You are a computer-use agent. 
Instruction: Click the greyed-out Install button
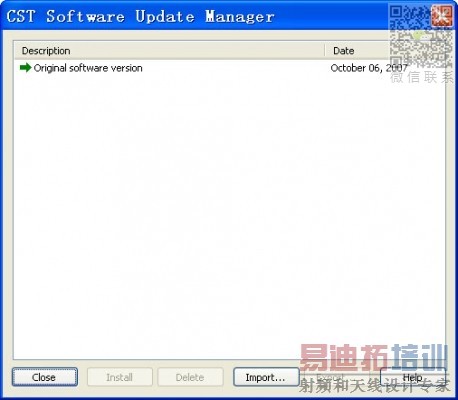pyautogui.click(x=120, y=377)
